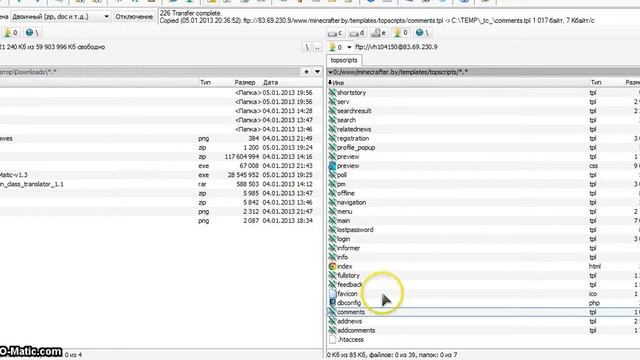Image resolution: width=640 pixels, height=360 pixels.
Task: Click the right panel path bar
Action: point(484,72)
